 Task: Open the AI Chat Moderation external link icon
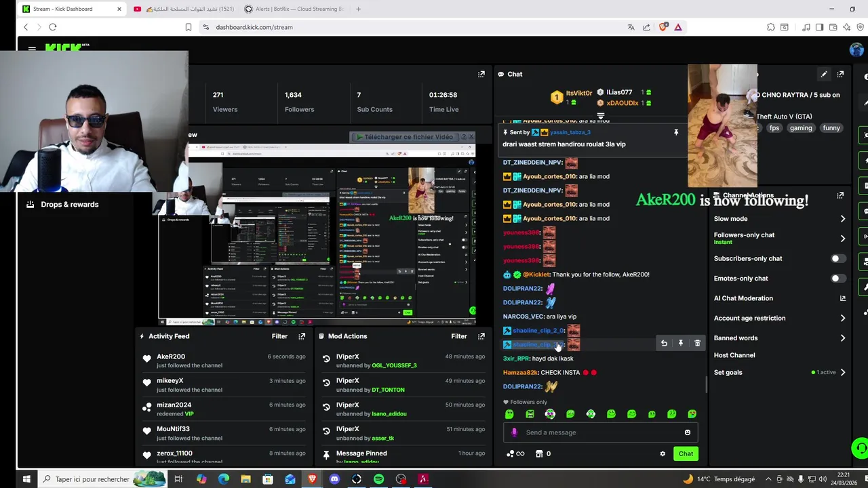click(843, 298)
